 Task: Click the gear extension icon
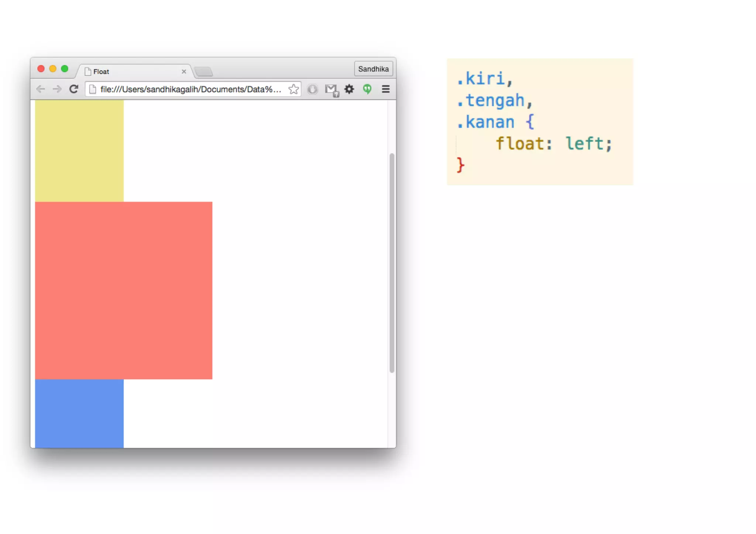tap(349, 89)
